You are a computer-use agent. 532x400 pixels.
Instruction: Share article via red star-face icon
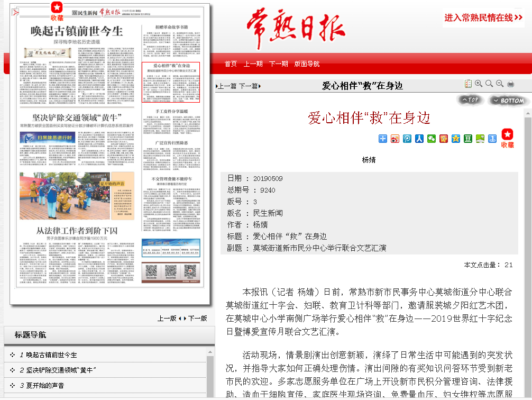(x=444, y=139)
